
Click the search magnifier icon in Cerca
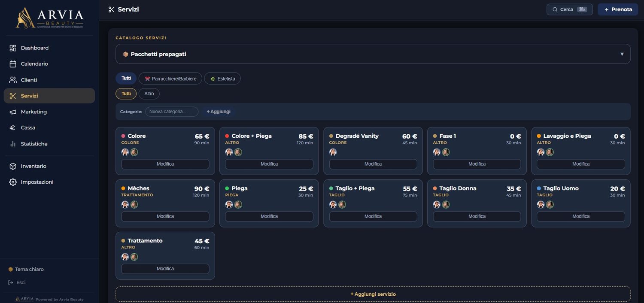click(x=555, y=9)
